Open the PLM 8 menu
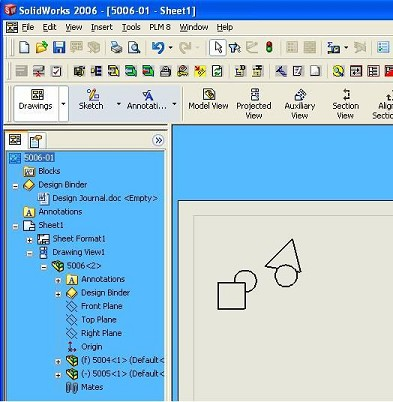The image size is (393, 402). point(160,27)
